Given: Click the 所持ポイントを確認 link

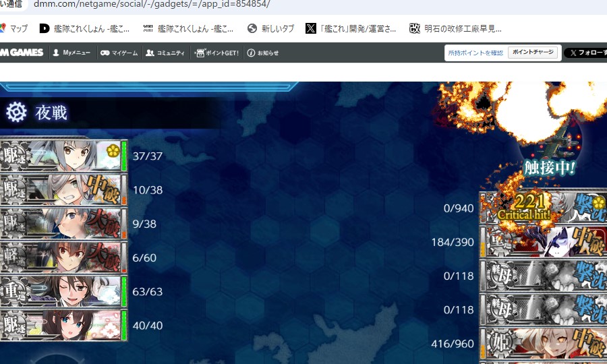Looking at the screenshot, I should (475, 53).
